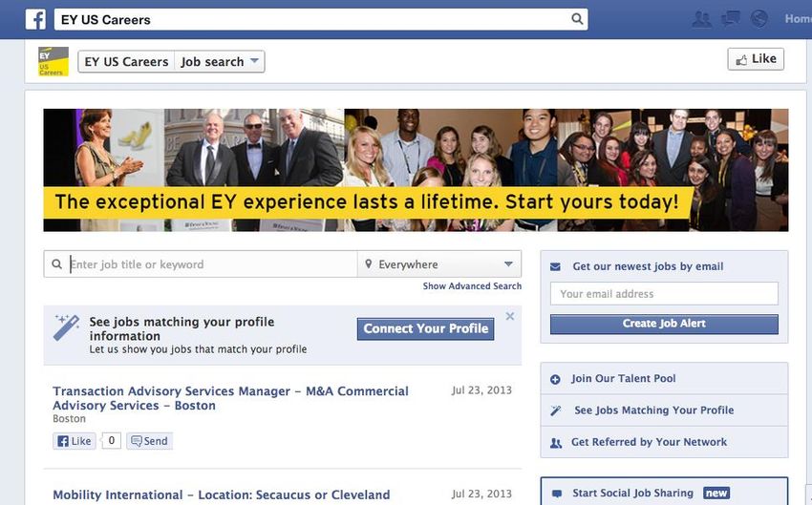Click the EY US Careers logo thumbnail
Screen dimensions: 812x505
pyautogui.click(x=53, y=61)
